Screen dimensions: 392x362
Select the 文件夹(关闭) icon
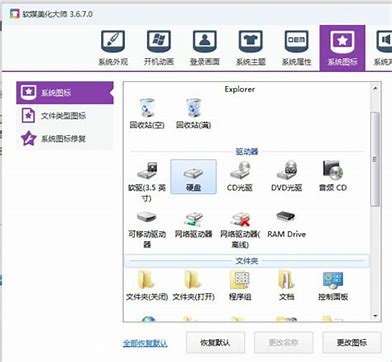[147, 286]
